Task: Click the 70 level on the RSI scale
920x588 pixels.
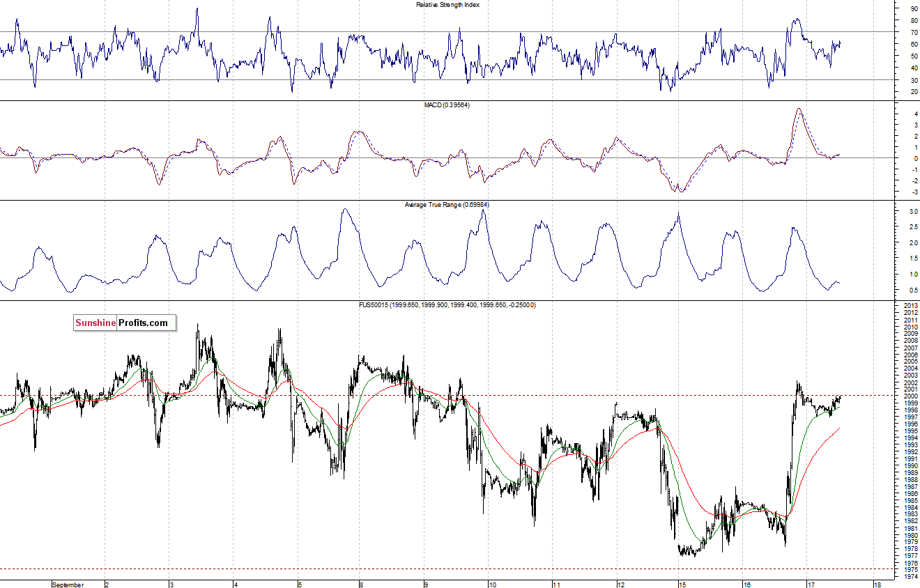Action: click(x=914, y=32)
